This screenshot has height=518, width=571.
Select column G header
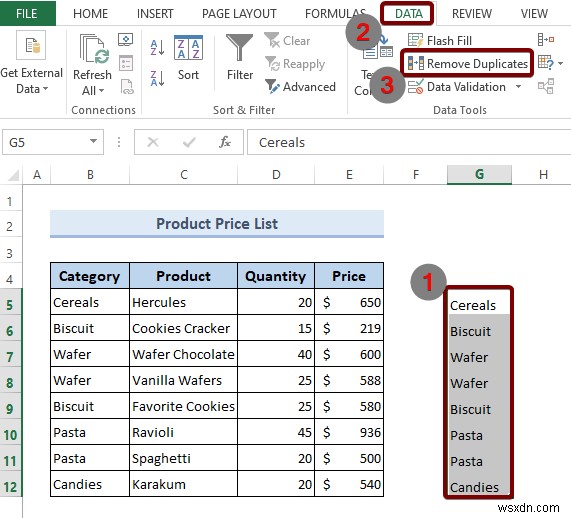[x=479, y=175]
